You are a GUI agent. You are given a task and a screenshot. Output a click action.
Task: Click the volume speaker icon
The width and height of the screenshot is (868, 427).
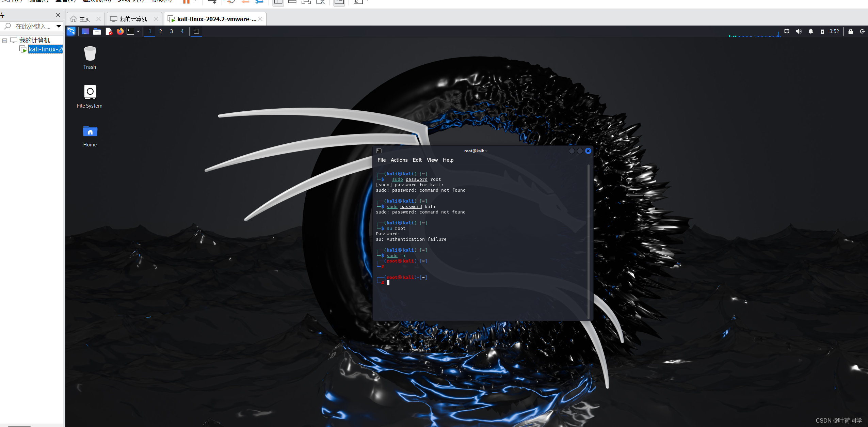tap(799, 31)
